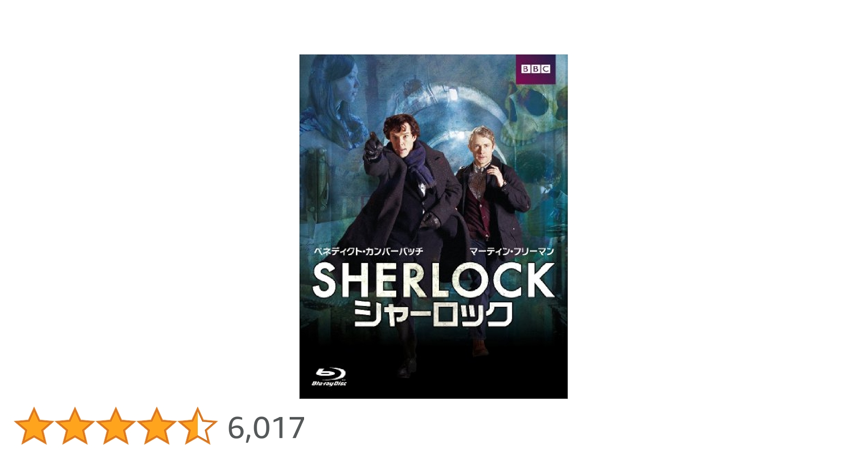Click the large SHERLOCK title text
The height and width of the screenshot is (454, 868).
[434, 281]
